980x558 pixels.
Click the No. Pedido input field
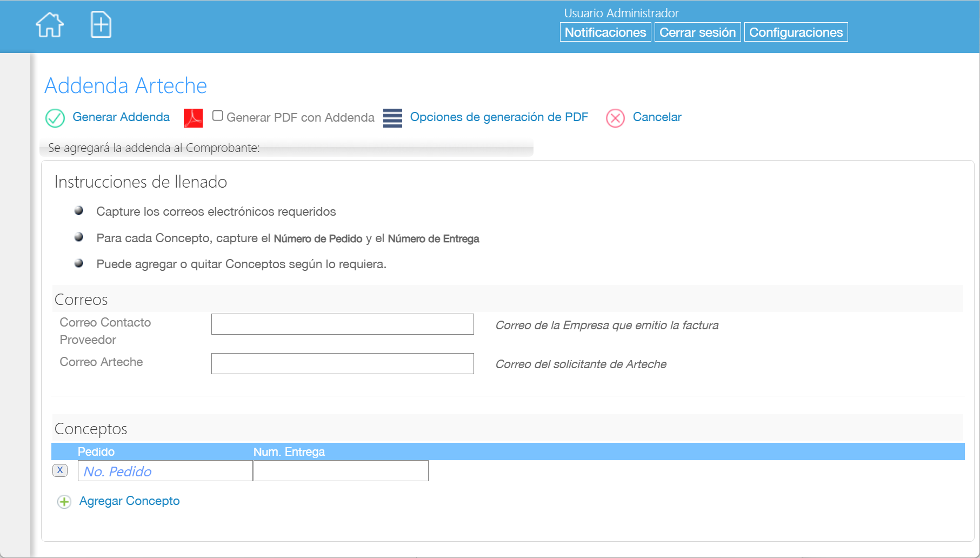click(x=165, y=471)
